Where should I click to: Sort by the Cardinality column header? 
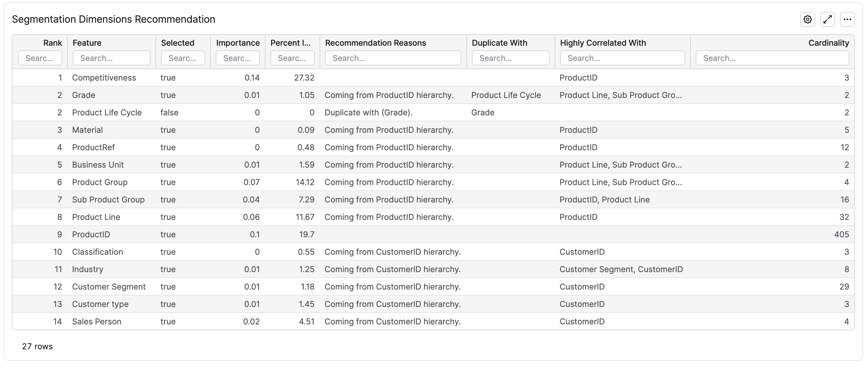click(829, 43)
